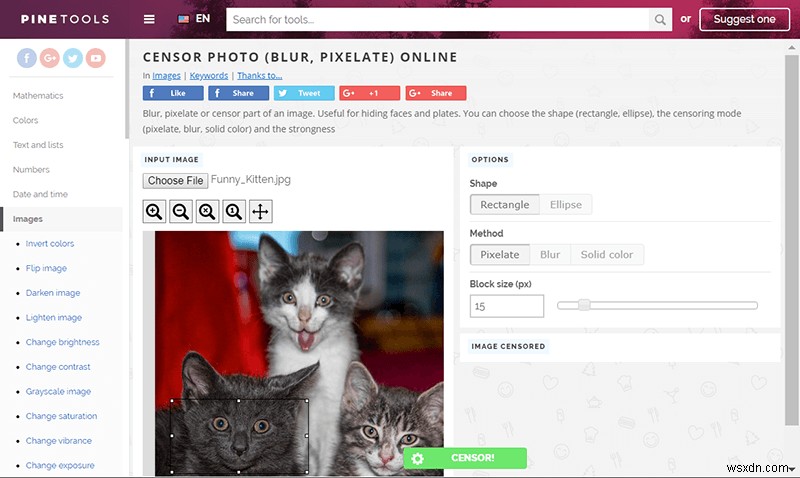Click the Block size input field

[x=507, y=306]
